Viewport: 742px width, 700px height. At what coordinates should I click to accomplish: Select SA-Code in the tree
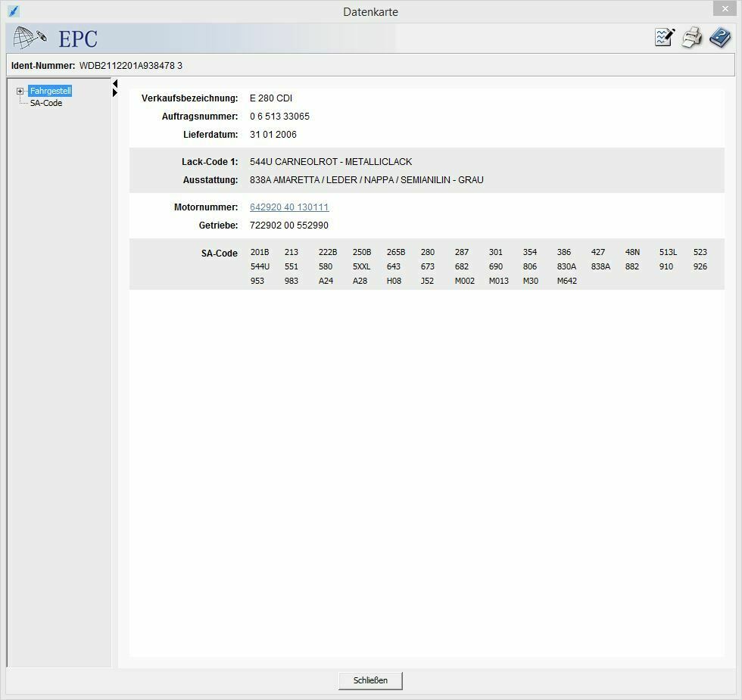pos(46,103)
